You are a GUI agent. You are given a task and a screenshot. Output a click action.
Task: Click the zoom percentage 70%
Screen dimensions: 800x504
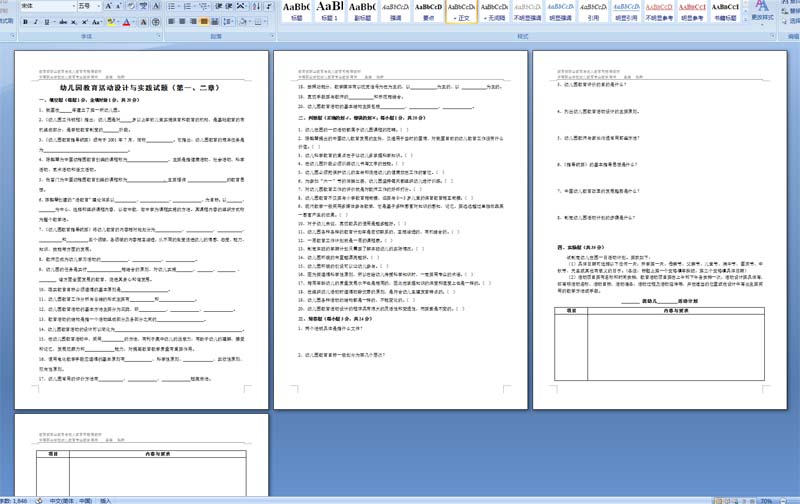coord(766,501)
